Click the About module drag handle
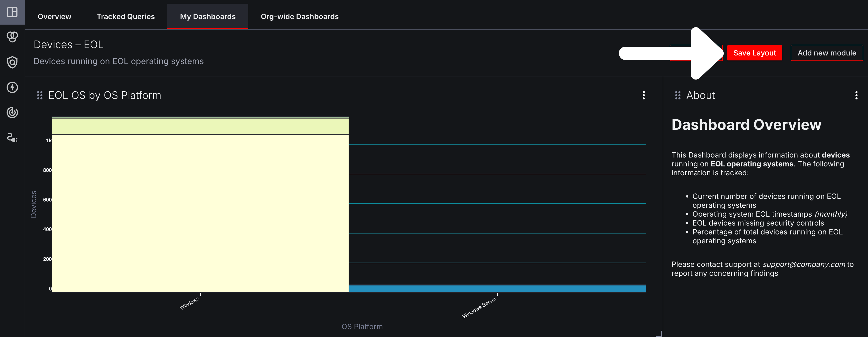 [678, 95]
